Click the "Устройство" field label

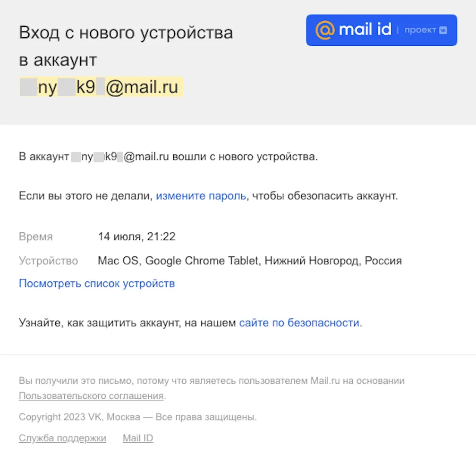tap(49, 261)
